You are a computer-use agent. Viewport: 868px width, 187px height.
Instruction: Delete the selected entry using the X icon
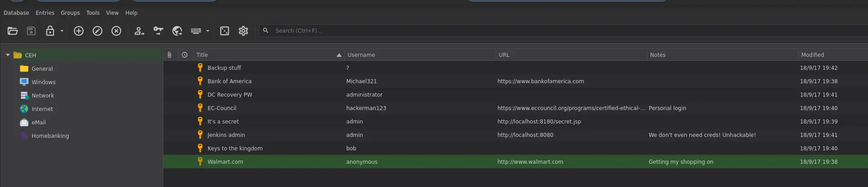coord(116,31)
